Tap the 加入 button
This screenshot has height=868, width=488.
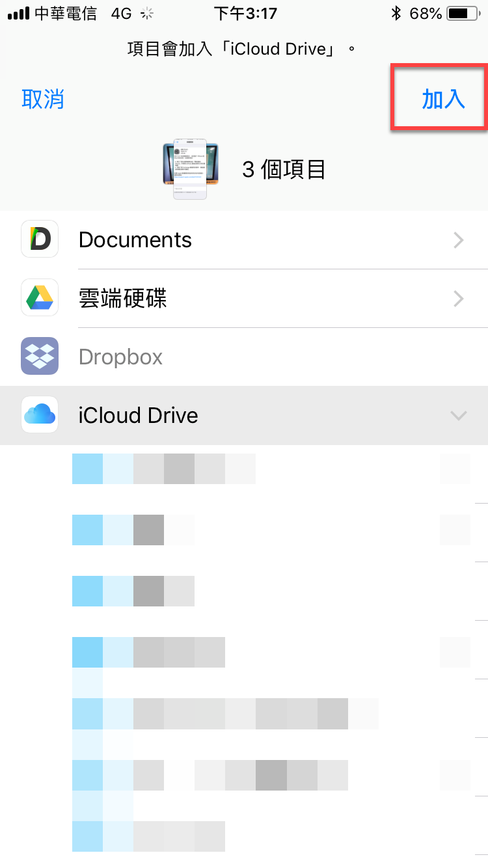[x=443, y=99]
